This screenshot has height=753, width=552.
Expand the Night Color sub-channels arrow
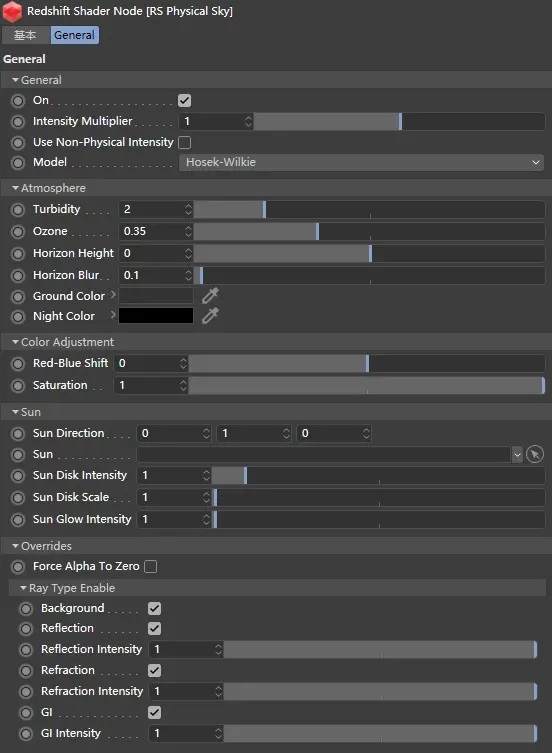113,315
